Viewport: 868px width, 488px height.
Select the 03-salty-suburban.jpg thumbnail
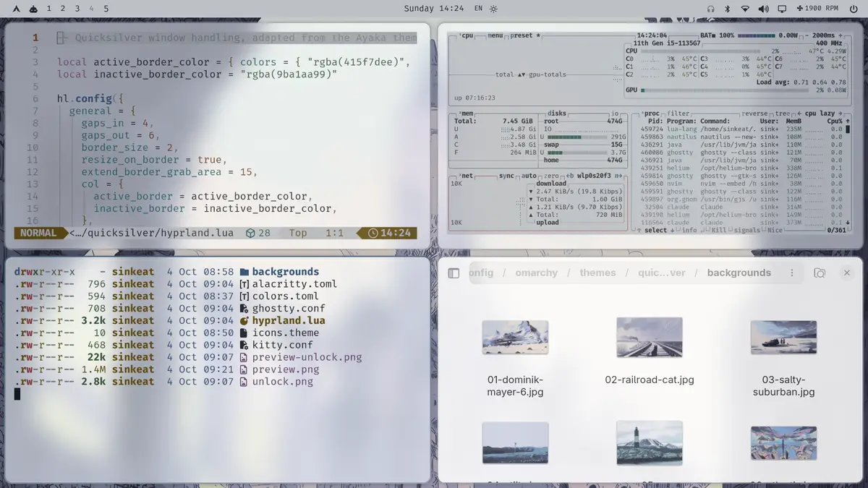coord(783,337)
